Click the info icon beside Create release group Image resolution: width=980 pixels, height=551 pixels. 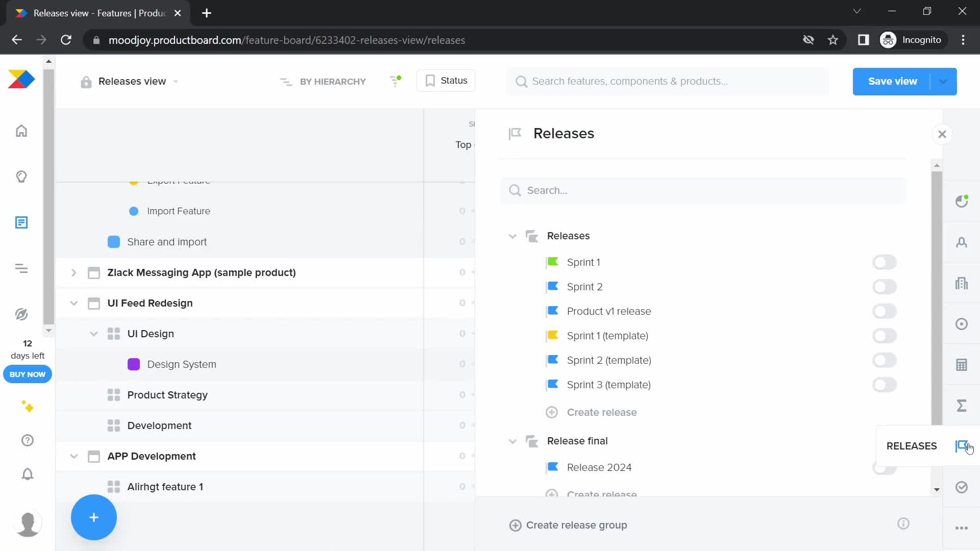click(903, 524)
